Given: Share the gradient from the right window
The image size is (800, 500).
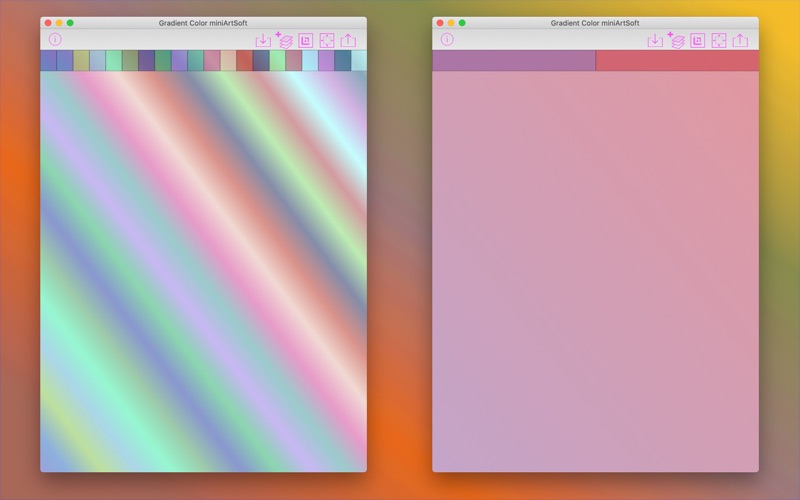Looking at the screenshot, I should [740, 40].
